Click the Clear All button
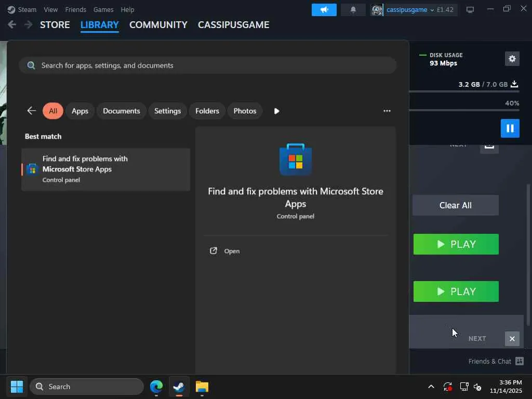Image resolution: width=532 pixels, height=399 pixels. click(x=455, y=205)
